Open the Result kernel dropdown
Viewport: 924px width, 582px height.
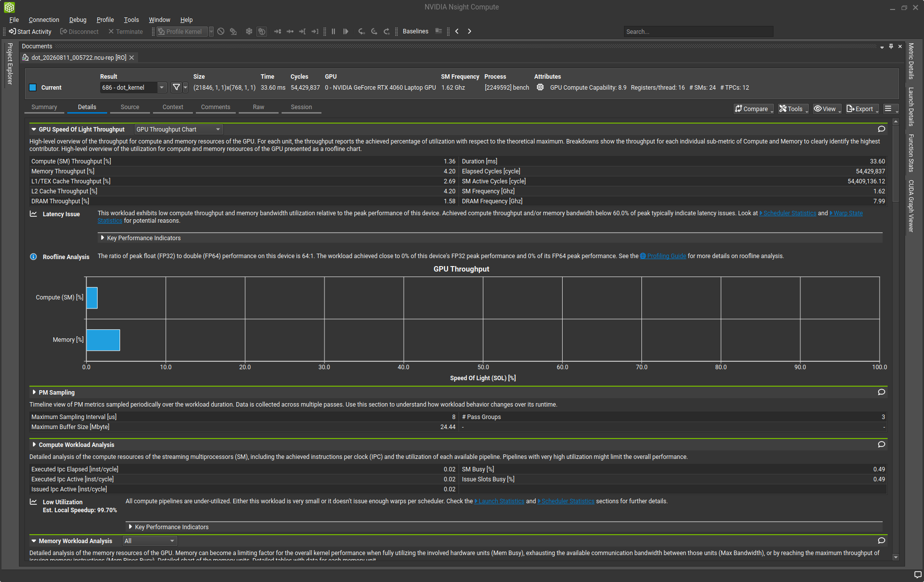(x=134, y=88)
